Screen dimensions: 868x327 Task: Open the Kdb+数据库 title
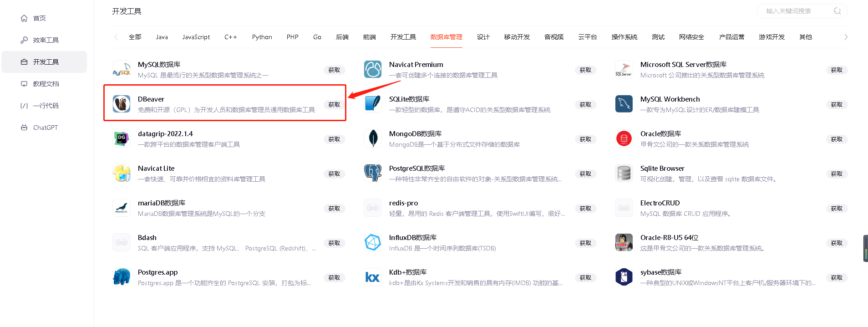point(408,272)
